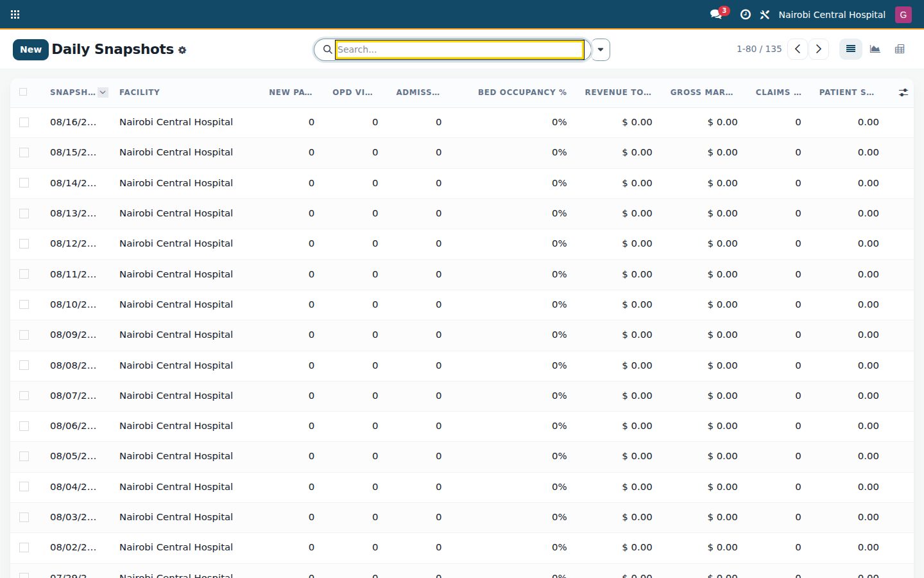Go to previous page of records

[x=798, y=49]
